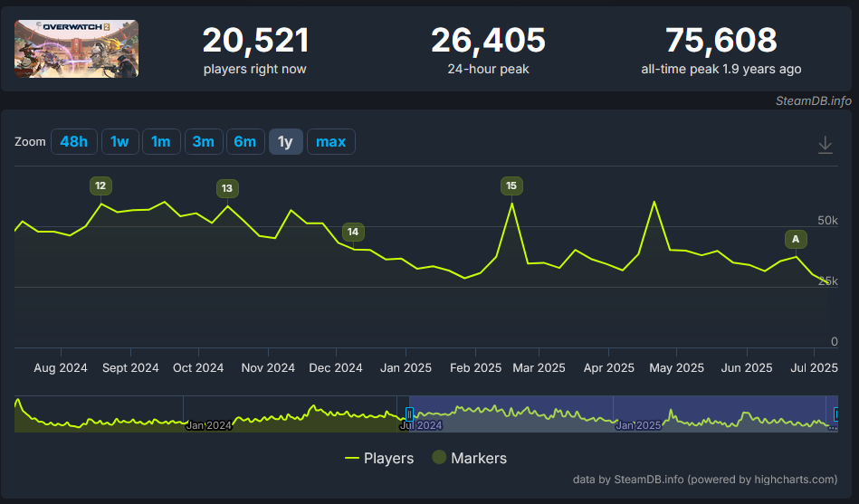The width and height of the screenshot is (859, 504).
Task: Click chart marker 13
Action: [x=227, y=188]
